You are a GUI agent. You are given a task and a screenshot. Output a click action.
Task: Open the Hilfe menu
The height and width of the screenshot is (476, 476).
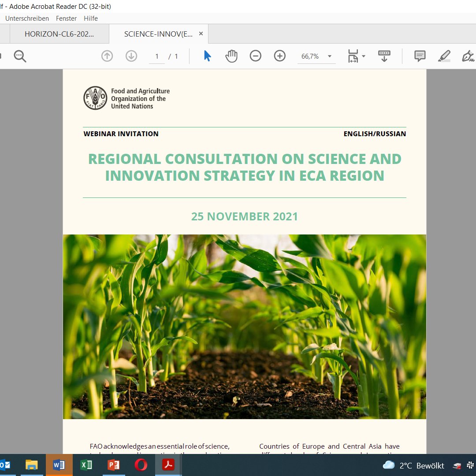[x=91, y=19]
